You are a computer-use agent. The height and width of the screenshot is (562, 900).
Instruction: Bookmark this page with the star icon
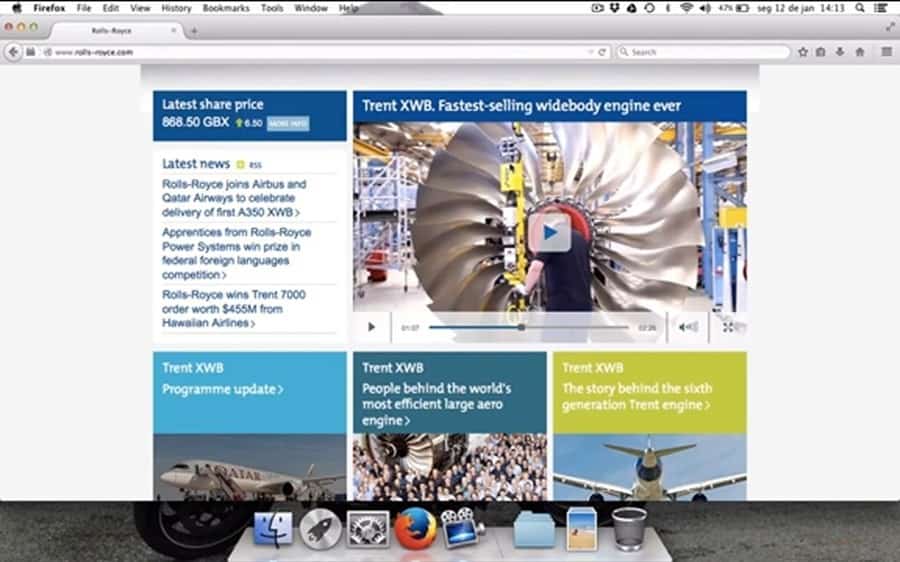click(x=803, y=52)
